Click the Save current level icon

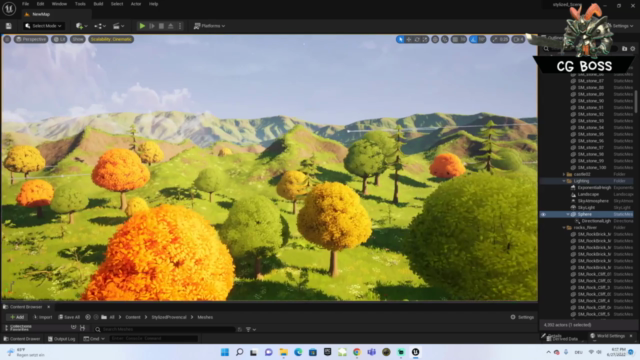pyautogui.click(x=9, y=26)
